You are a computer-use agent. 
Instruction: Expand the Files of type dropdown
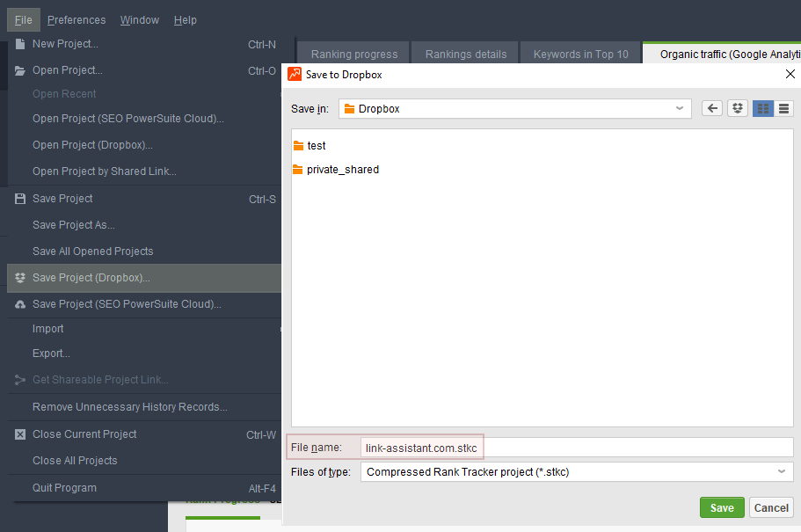(782, 471)
